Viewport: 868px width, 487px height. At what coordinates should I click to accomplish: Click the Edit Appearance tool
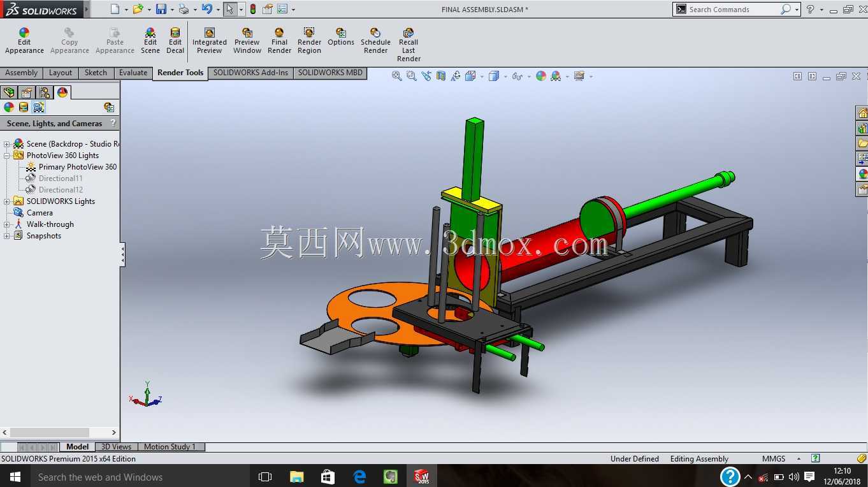(24, 41)
